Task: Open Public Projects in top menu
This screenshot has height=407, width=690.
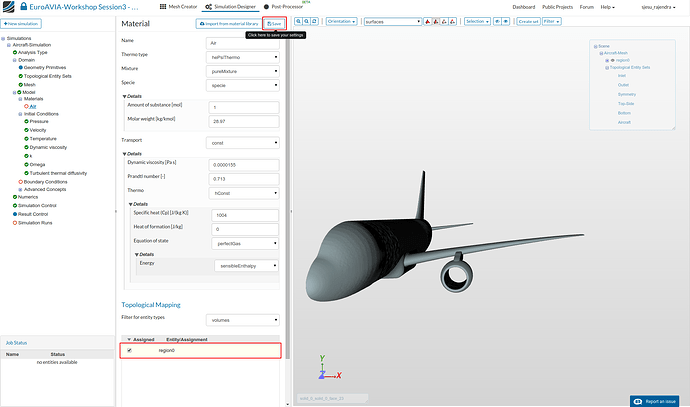Action: 557,7
